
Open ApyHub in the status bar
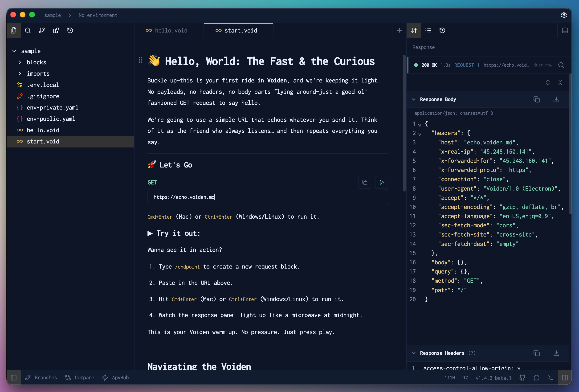click(x=115, y=378)
